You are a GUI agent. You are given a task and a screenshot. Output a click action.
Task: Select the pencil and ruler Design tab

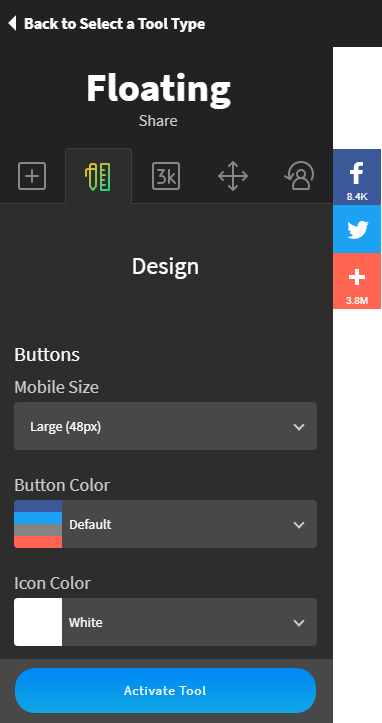pos(98,176)
